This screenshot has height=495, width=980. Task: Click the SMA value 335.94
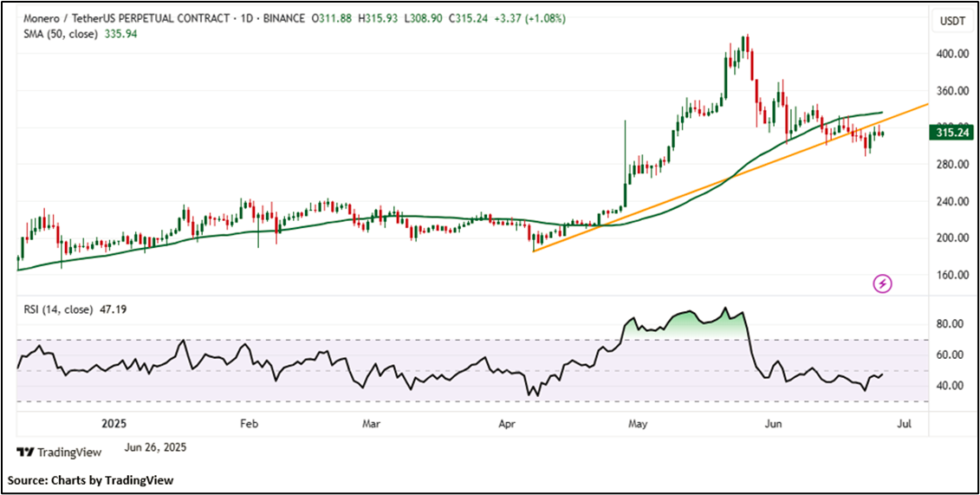[120, 35]
